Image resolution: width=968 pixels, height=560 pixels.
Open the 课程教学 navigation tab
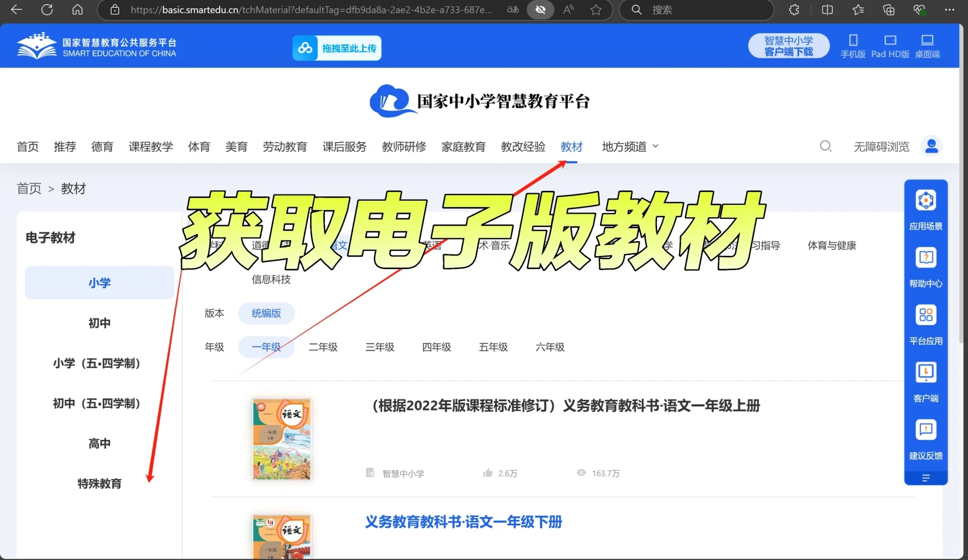(x=151, y=147)
